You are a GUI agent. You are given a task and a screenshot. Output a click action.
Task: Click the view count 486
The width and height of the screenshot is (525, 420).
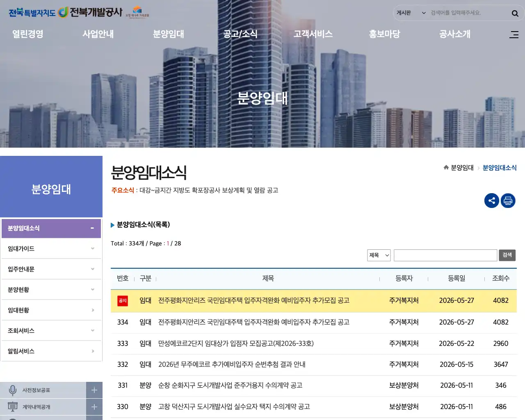click(x=501, y=407)
